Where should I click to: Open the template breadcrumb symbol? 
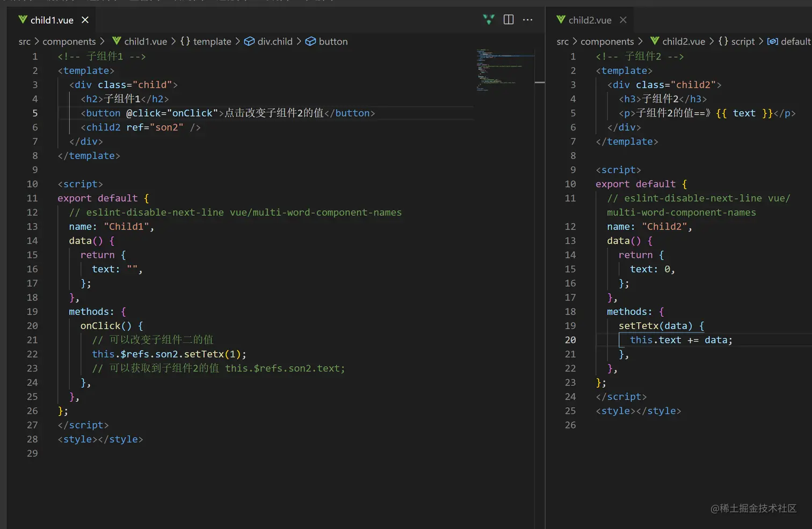point(206,41)
